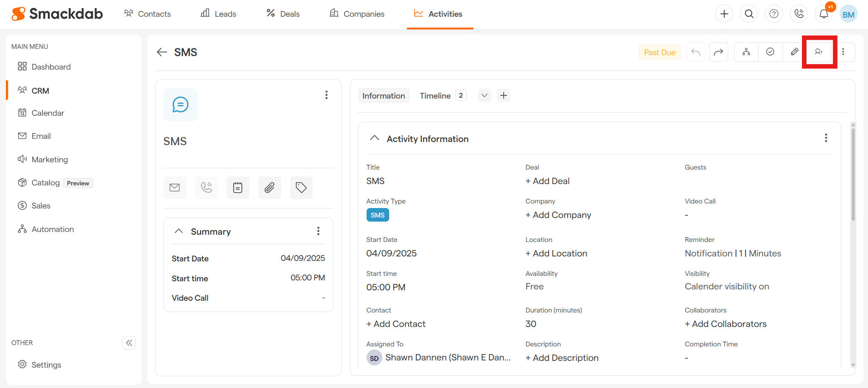Click the tag icon in SMS card

(x=301, y=188)
